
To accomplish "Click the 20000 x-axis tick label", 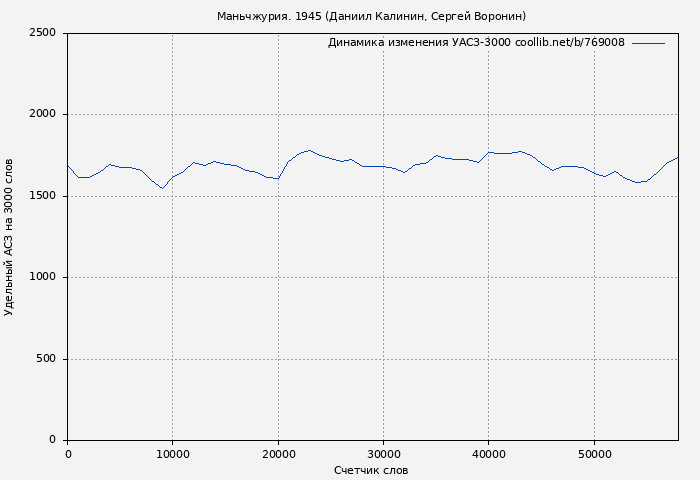I will (278, 454).
